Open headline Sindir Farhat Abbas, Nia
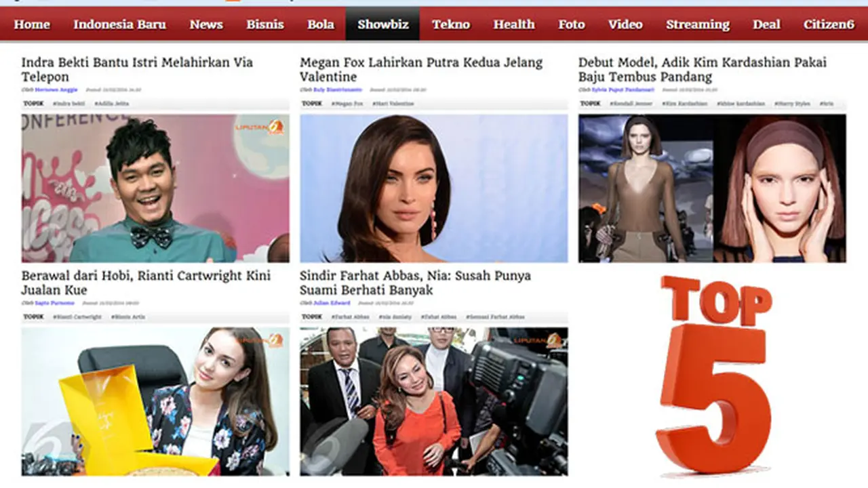This screenshot has height=488, width=868. tap(415, 283)
